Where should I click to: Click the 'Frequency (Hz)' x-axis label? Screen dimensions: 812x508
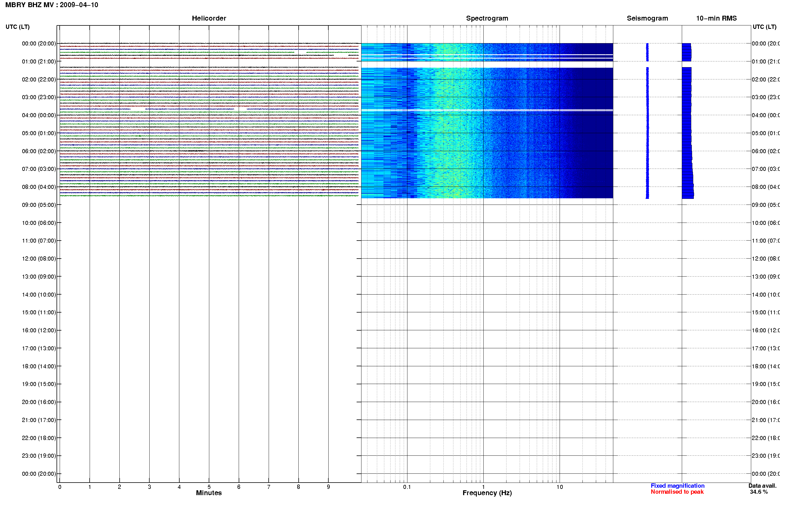click(x=487, y=493)
